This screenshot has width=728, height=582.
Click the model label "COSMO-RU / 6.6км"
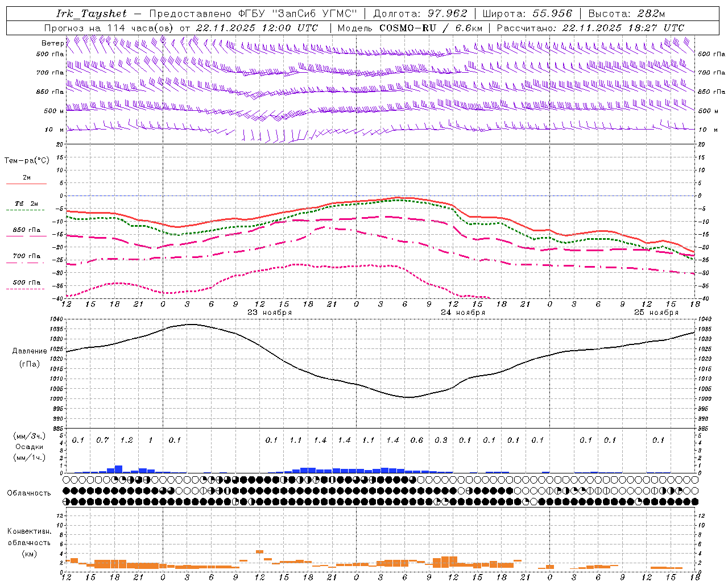coord(431,28)
